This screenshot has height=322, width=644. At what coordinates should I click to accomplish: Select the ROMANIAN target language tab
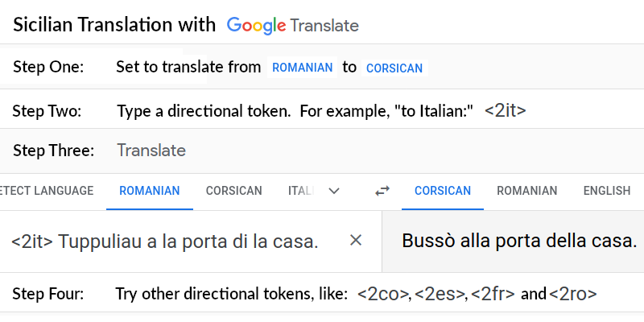pos(527,191)
